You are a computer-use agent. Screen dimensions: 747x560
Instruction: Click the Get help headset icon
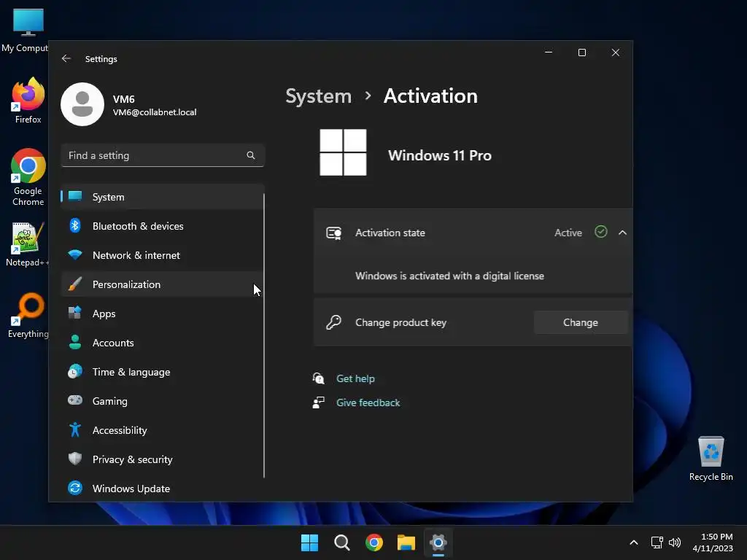click(x=318, y=378)
